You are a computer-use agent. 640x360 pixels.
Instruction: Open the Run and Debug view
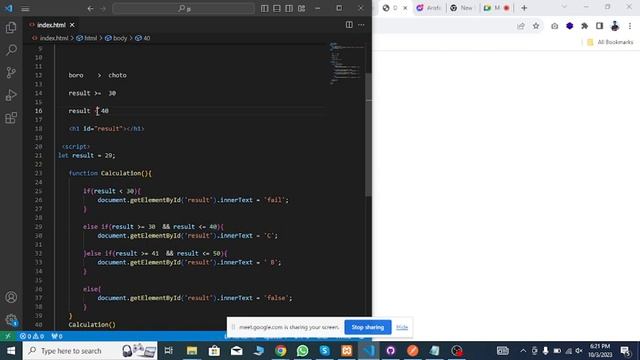pos(11,95)
